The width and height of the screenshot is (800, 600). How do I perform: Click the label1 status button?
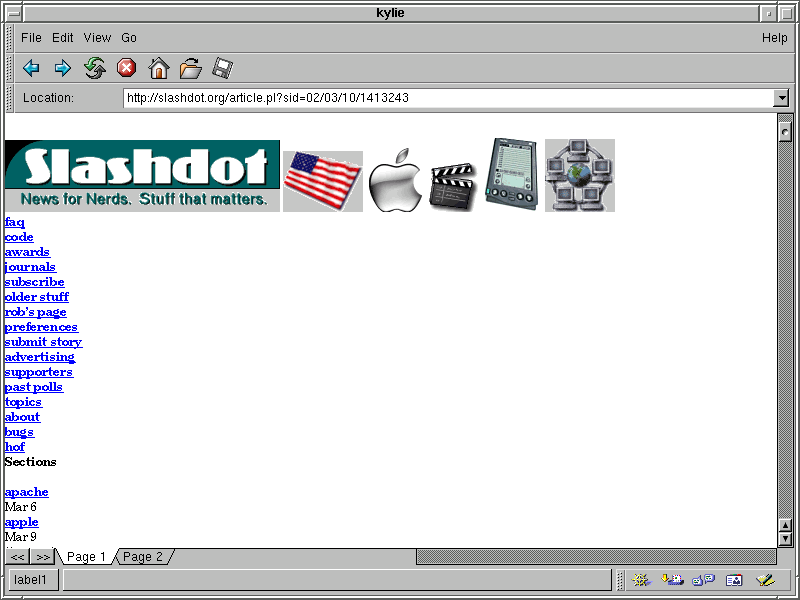(34, 580)
